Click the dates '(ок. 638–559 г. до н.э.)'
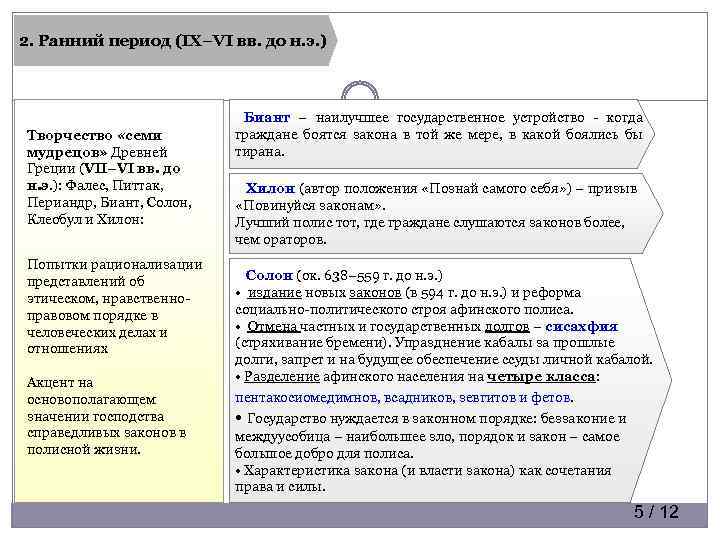Image resolution: width=720 pixels, height=540 pixels. click(x=369, y=275)
